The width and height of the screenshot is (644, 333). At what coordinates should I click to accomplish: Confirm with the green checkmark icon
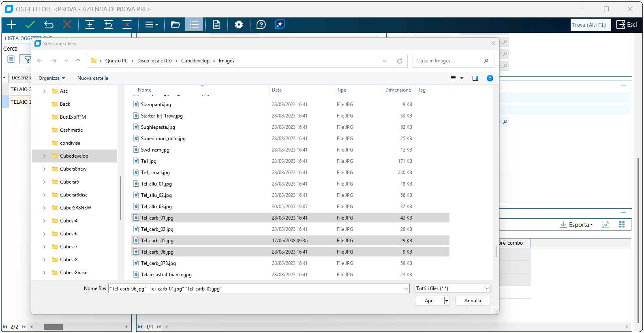pos(30,25)
